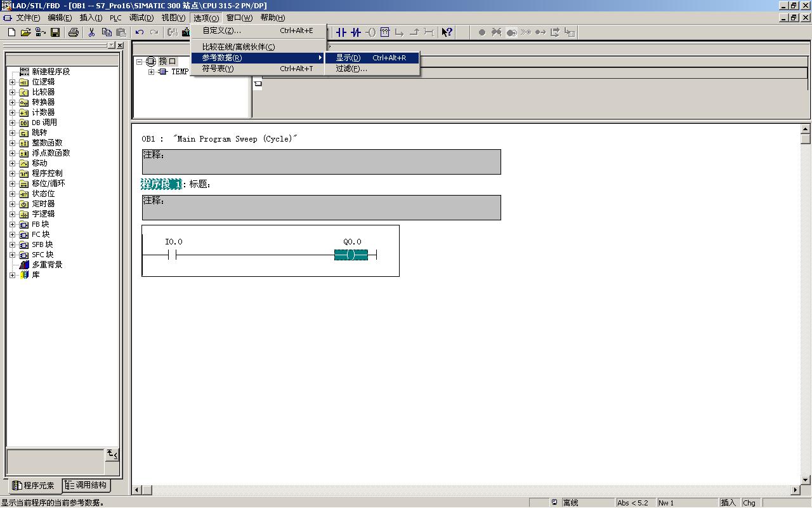Click the Undo arrow icon
The height and width of the screenshot is (508, 812).
(x=140, y=32)
